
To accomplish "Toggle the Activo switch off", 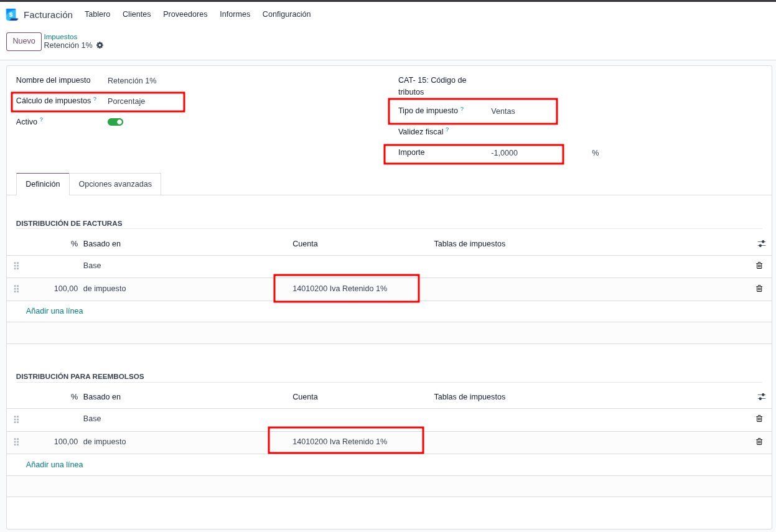I will coord(115,122).
